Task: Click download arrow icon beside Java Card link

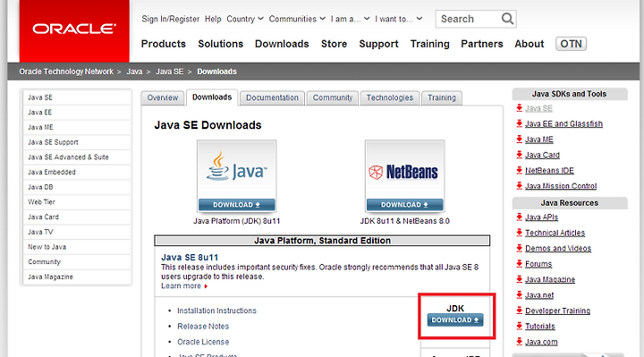Action: click(519, 155)
